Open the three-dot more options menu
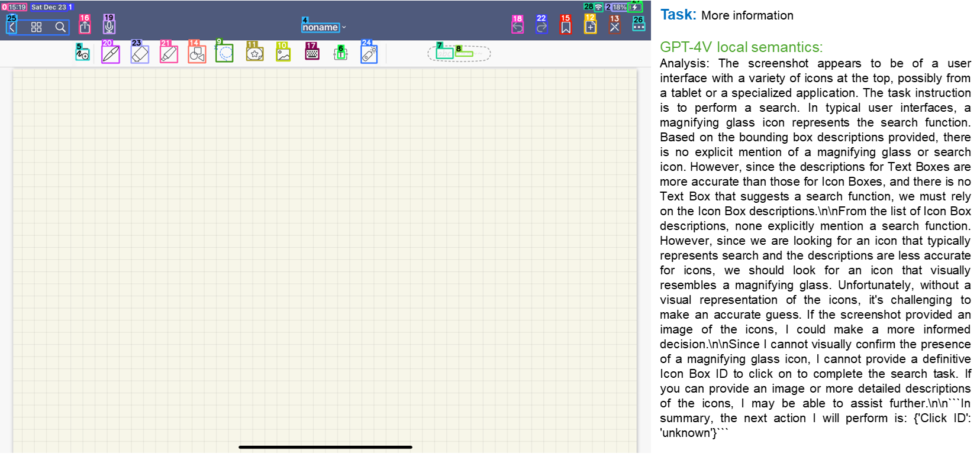The height and width of the screenshot is (460, 980). click(639, 27)
